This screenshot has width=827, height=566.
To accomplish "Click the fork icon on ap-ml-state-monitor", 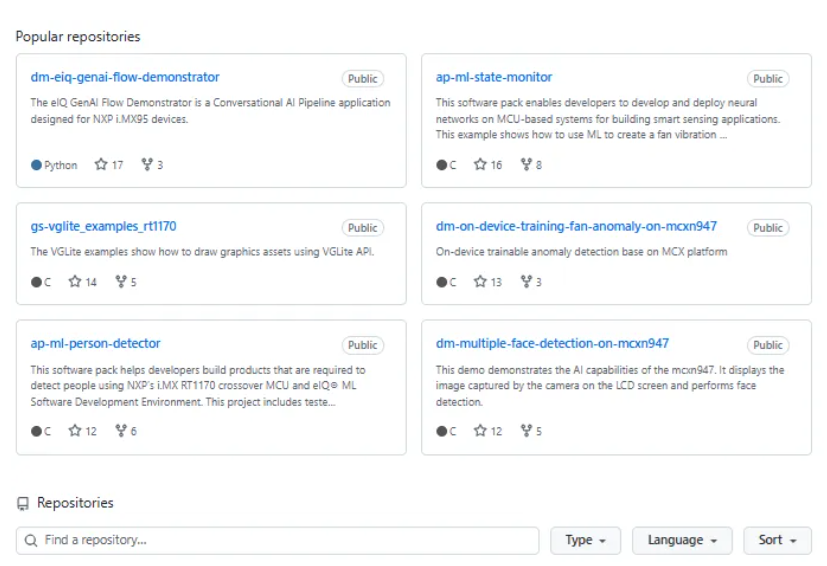I will click(x=526, y=165).
